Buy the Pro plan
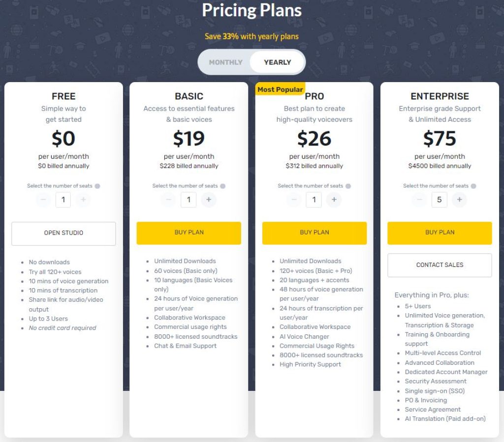 click(314, 232)
